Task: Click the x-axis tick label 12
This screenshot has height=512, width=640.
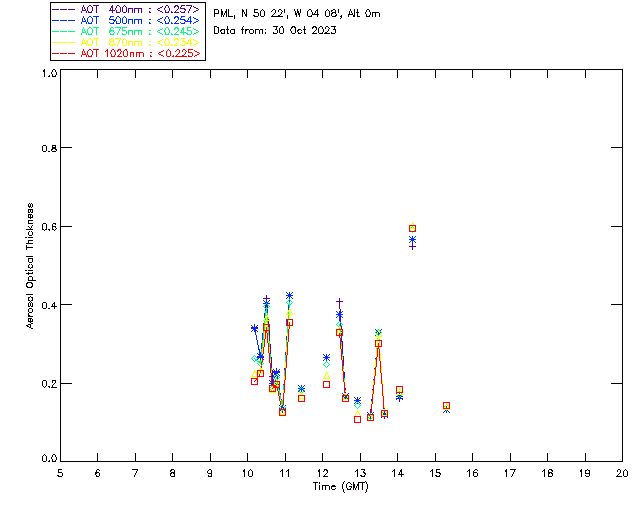Action: tap(323, 474)
